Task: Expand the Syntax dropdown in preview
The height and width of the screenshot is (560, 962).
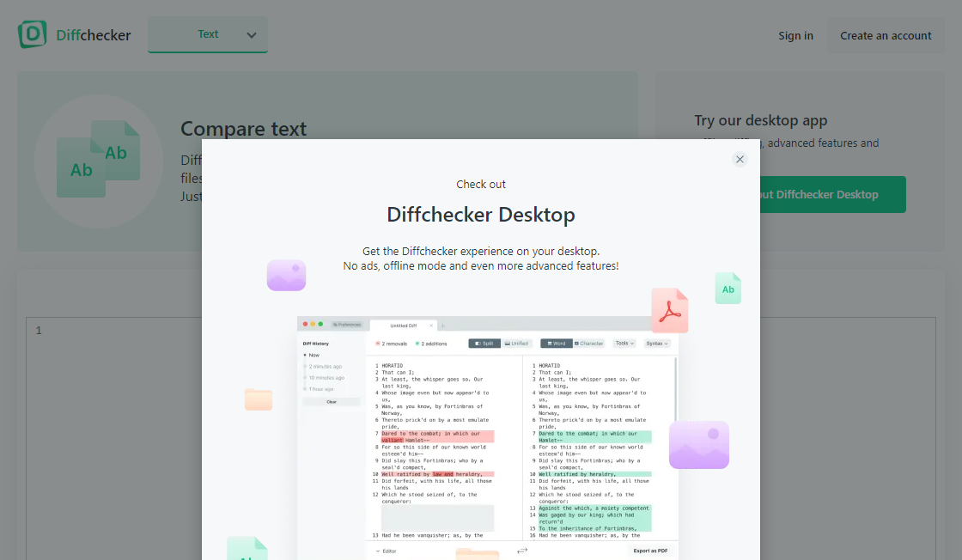Action: [657, 344]
